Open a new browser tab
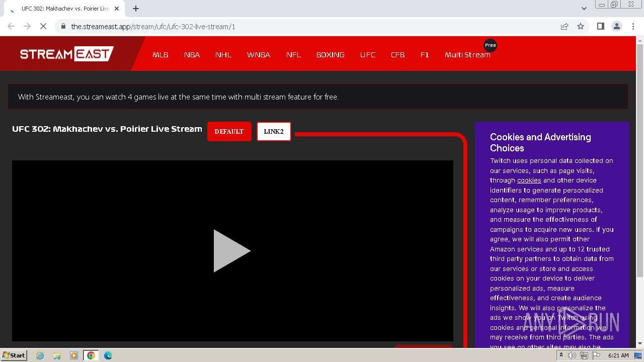Viewport: 644px width, 362px height. point(136,9)
